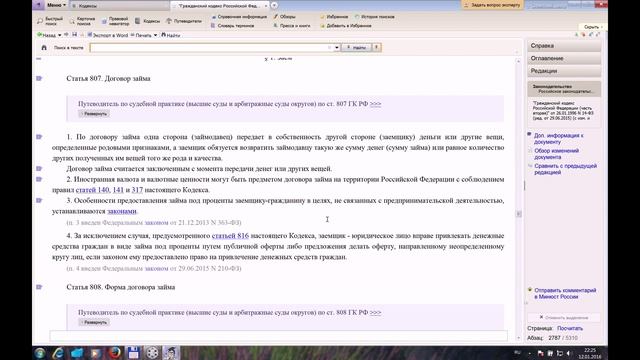Open Оглавление panel section
640x360 pixels.
[564, 58]
